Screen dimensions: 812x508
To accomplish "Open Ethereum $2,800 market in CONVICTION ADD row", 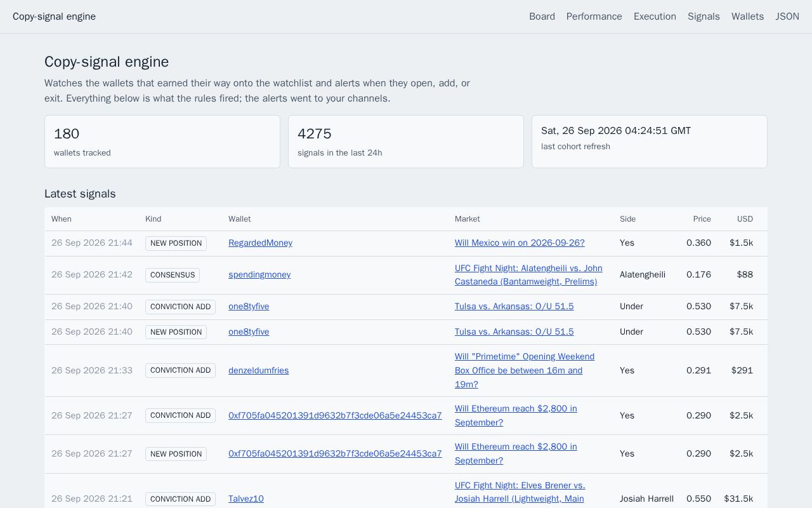I will pyautogui.click(x=516, y=416).
